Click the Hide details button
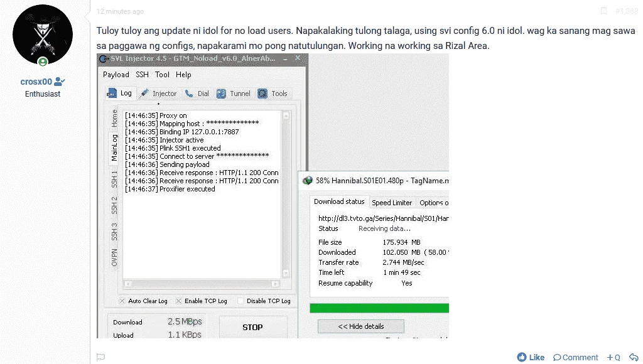Image resolution: width=643 pixels, height=364 pixels. (x=361, y=326)
